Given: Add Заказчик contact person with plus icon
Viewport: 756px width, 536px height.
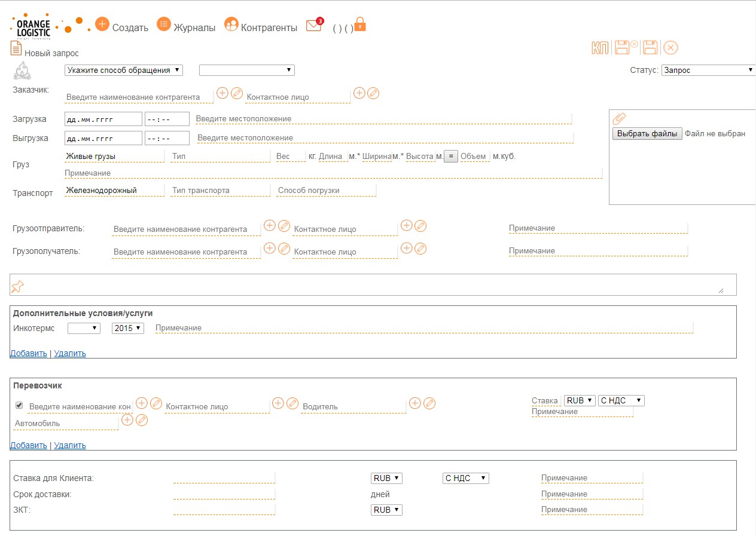Looking at the screenshot, I should pyautogui.click(x=359, y=93).
